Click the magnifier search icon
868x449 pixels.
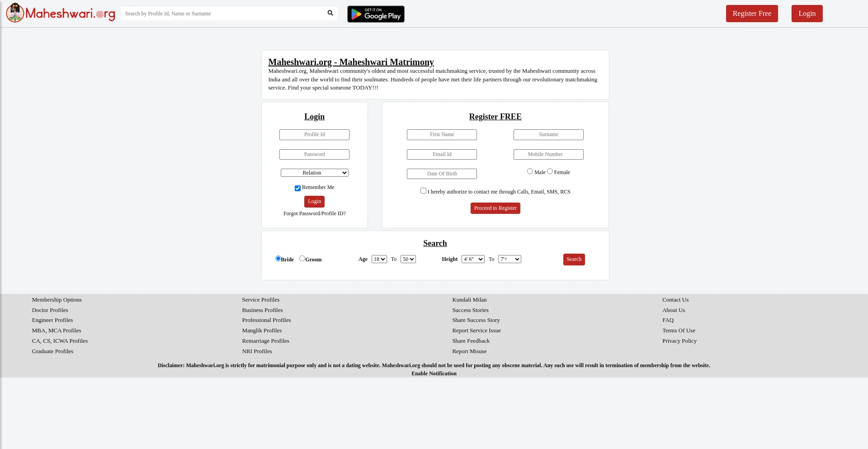[330, 13]
